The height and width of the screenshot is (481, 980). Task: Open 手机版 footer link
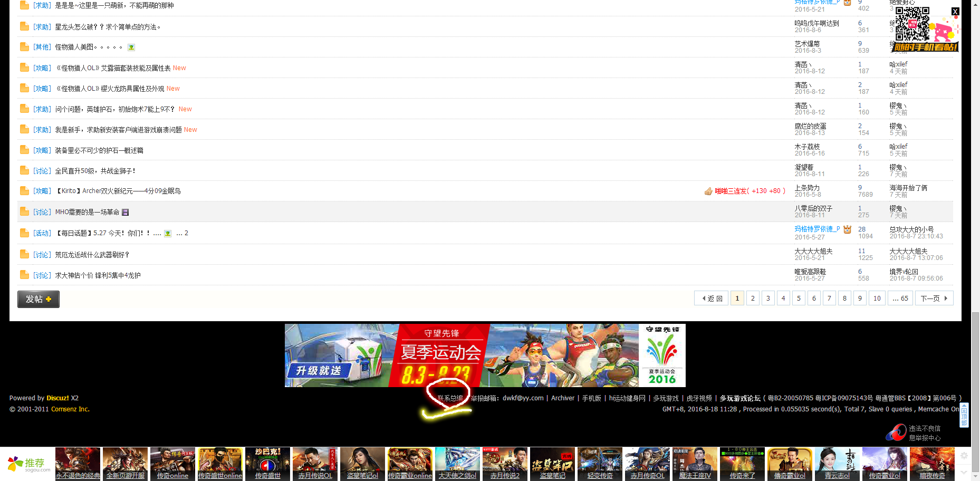pos(592,398)
